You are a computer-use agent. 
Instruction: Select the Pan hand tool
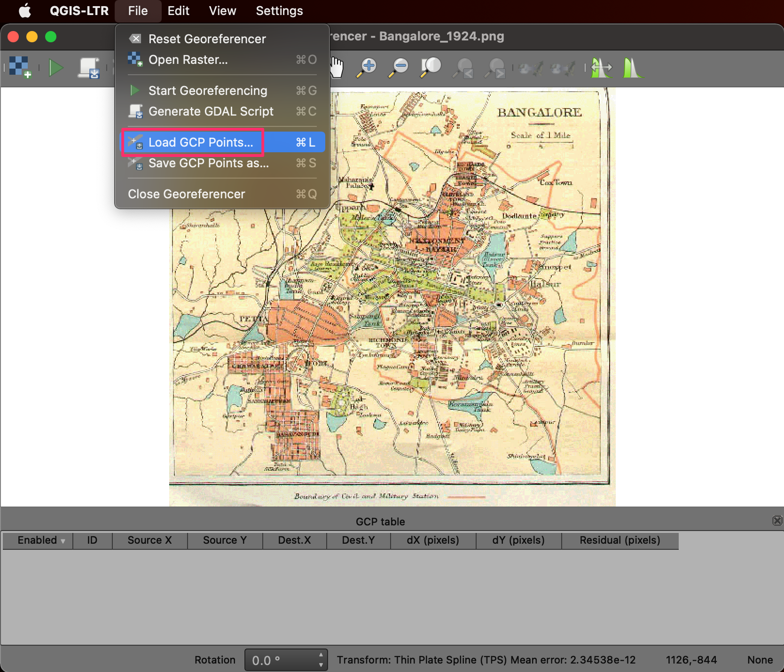[337, 68]
